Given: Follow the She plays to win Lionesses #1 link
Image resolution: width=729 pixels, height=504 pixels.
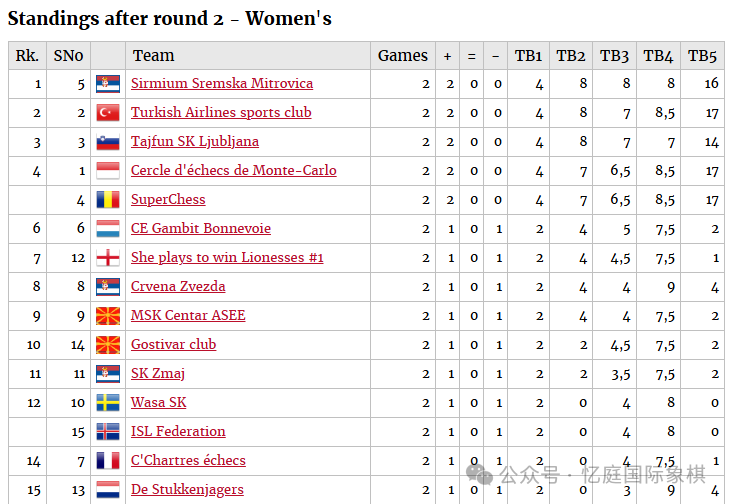Looking at the screenshot, I should pos(227,258).
